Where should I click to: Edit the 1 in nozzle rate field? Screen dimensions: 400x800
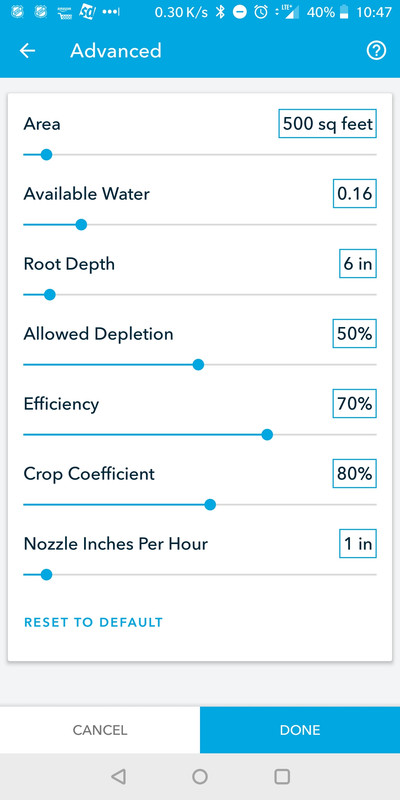[358, 543]
